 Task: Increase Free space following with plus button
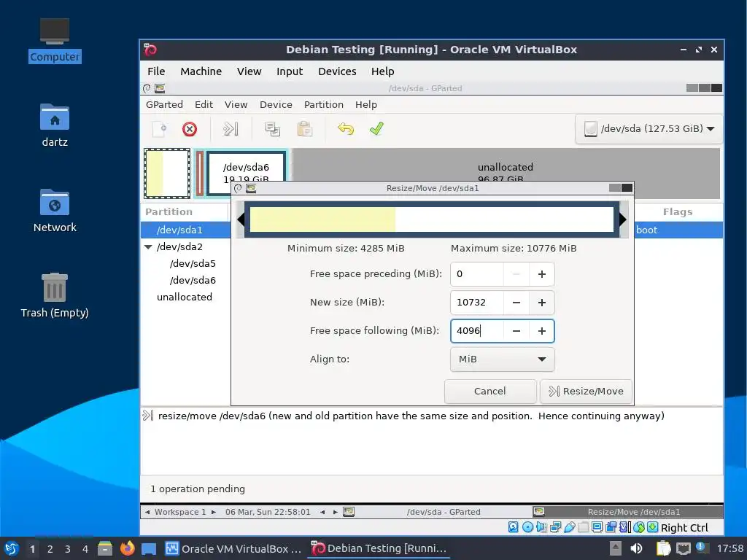[542, 331]
